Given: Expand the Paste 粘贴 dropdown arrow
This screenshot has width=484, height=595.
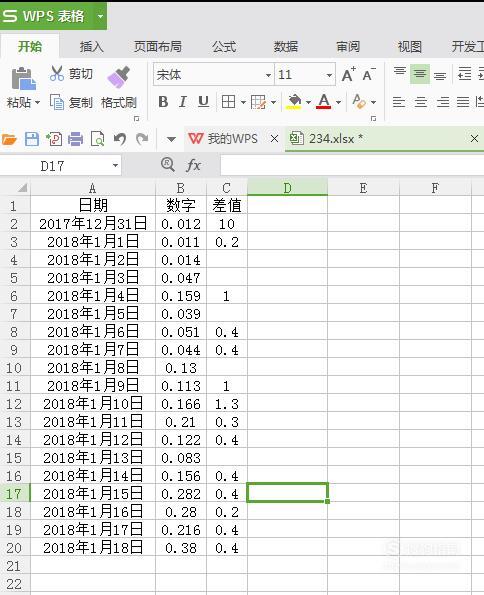Looking at the screenshot, I should (37, 102).
